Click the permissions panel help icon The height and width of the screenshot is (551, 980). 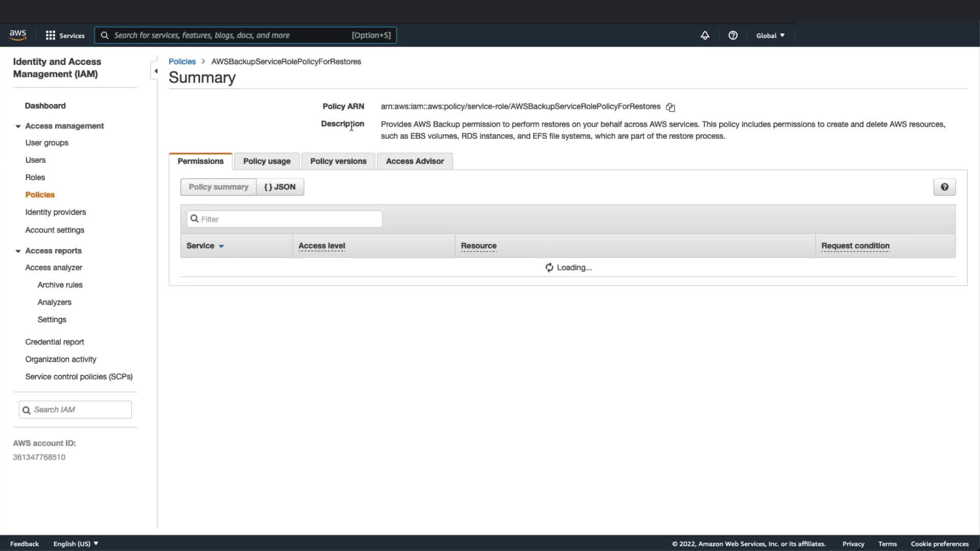point(944,187)
